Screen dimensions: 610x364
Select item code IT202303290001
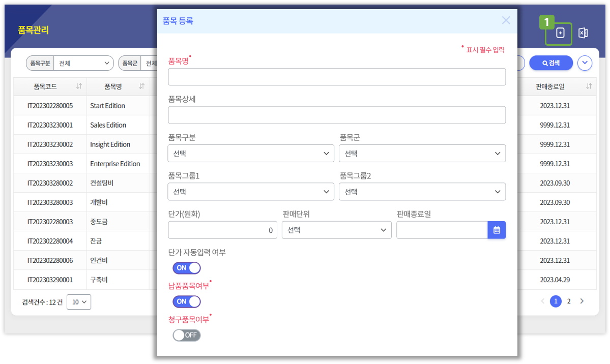tap(50, 280)
